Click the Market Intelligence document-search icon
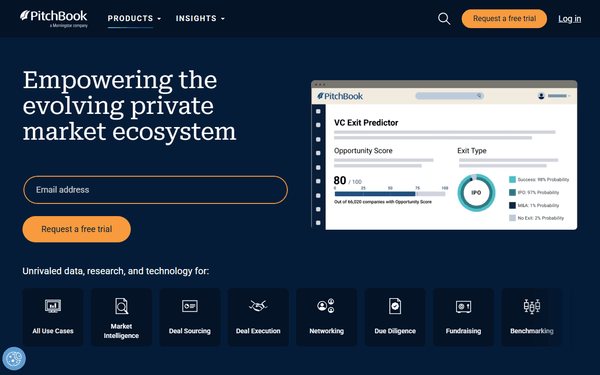The height and width of the screenshot is (375, 600). [121, 306]
